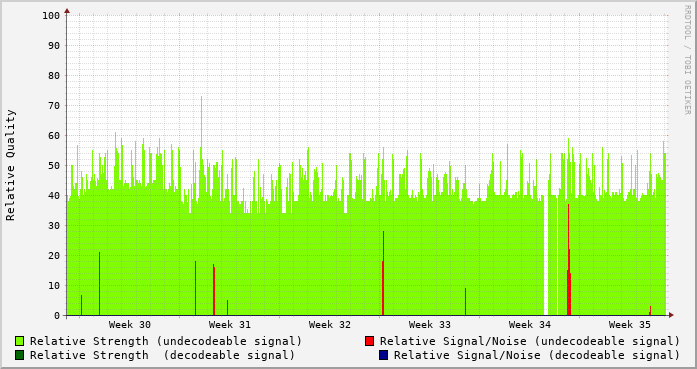Click the light green Relative Strength undecodeable swatch
Screen dimensions: 697x369
pyautogui.click(x=19, y=341)
